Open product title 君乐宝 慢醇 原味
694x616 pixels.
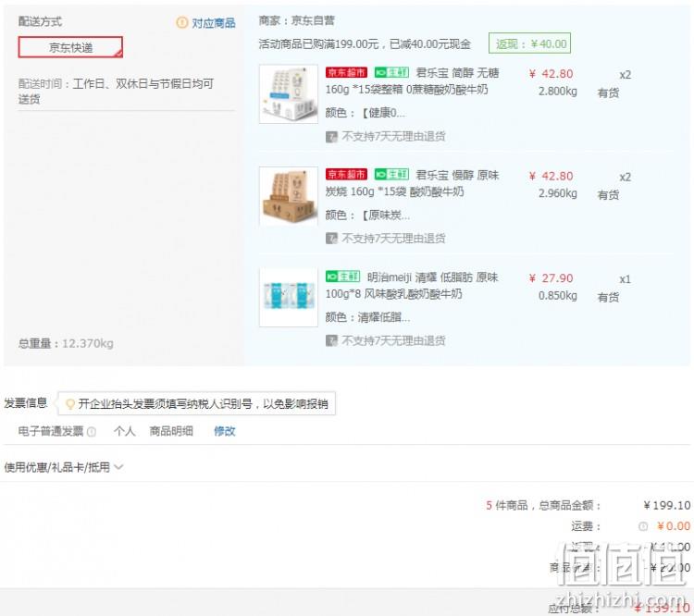(413, 183)
